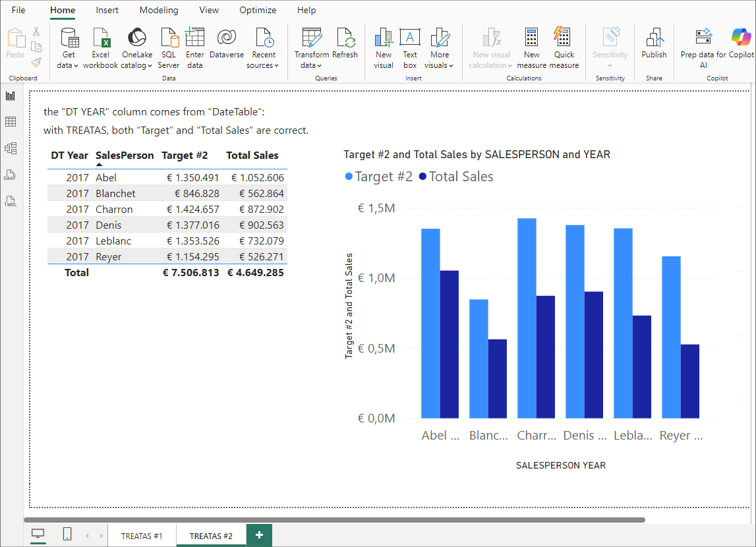Switch to desktop layout view

[38, 534]
